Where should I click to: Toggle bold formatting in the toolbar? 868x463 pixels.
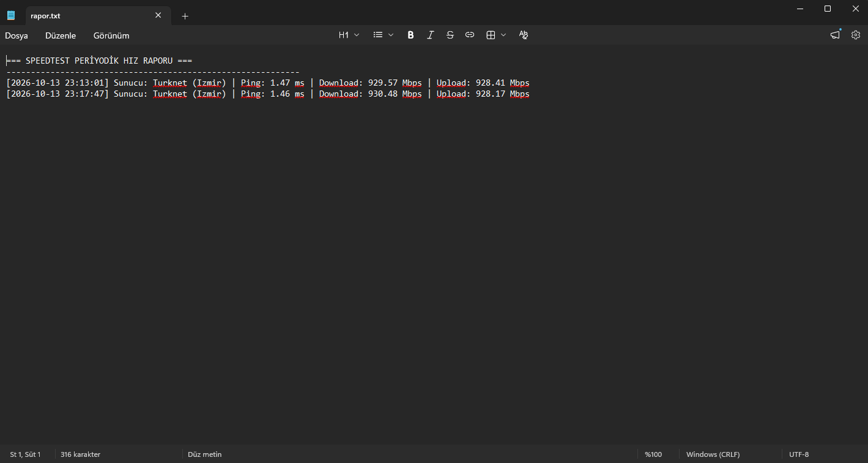click(410, 35)
